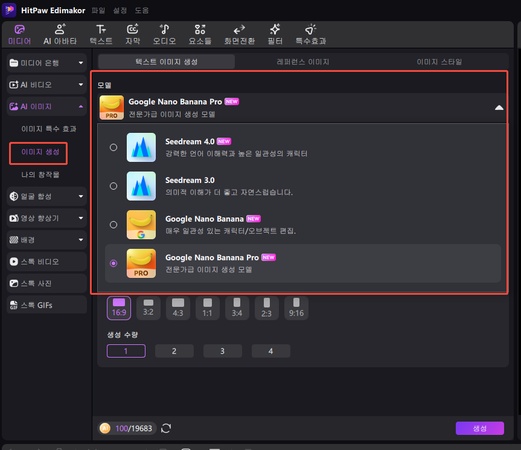The height and width of the screenshot is (450, 521).
Task: Open the 스톡 GIFs sidebar item
Action: 47,305
